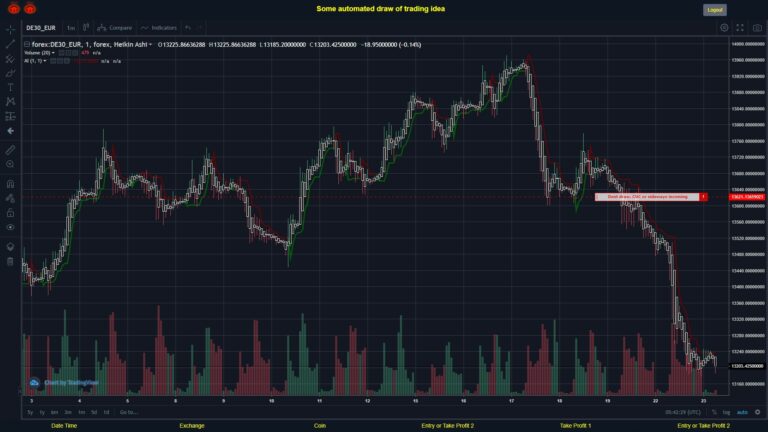Screen dimensions: 768x432
Task: Click the DE30_EUR symbol field
Action: click(41, 28)
